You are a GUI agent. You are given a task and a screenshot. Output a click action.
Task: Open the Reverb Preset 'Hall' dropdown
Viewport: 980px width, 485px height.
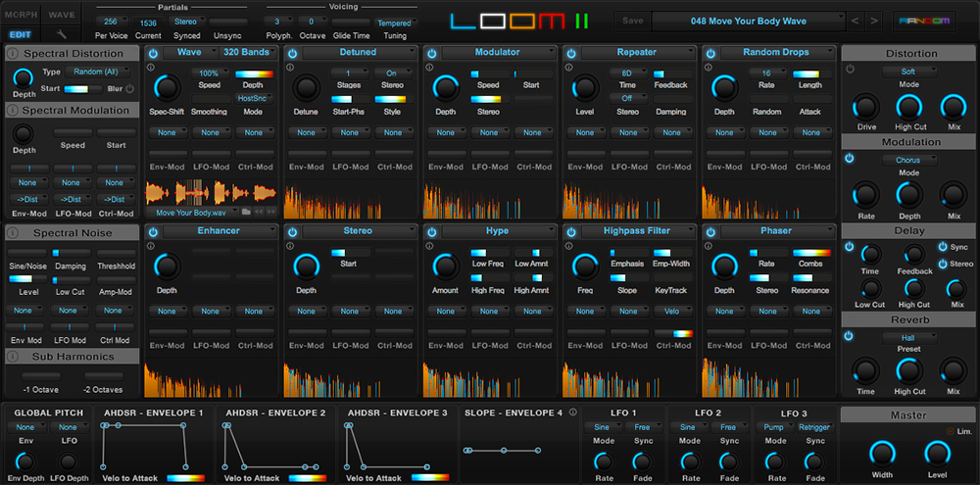(x=908, y=337)
